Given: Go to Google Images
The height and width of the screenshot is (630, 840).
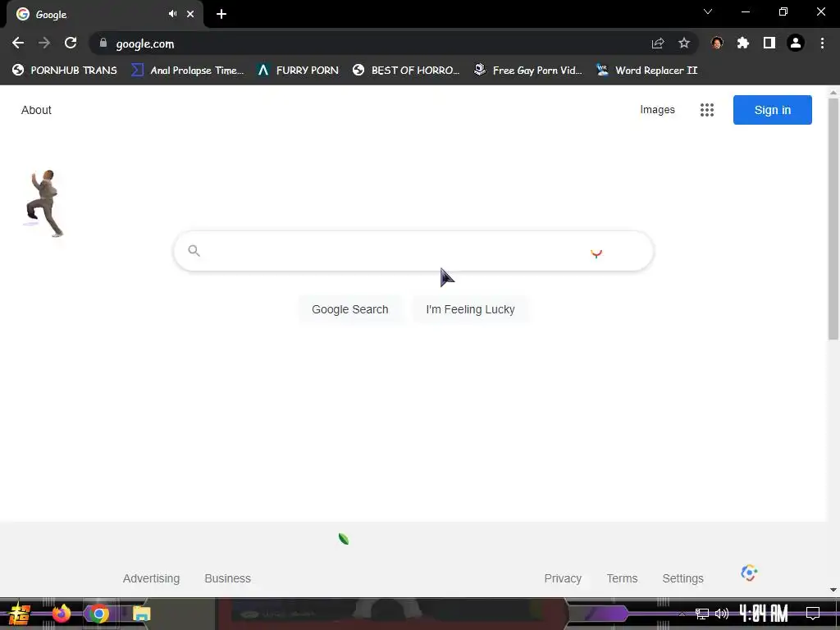Looking at the screenshot, I should [657, 110].
